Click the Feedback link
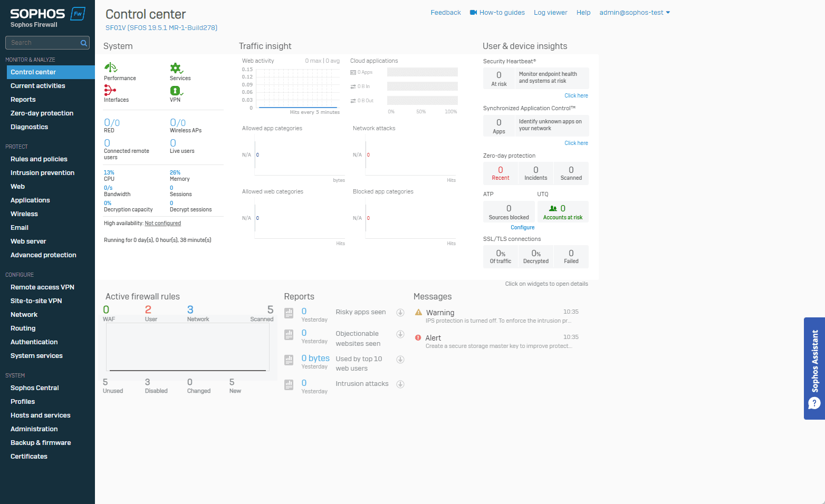825x504 pixels. click(x=446, y=13)
